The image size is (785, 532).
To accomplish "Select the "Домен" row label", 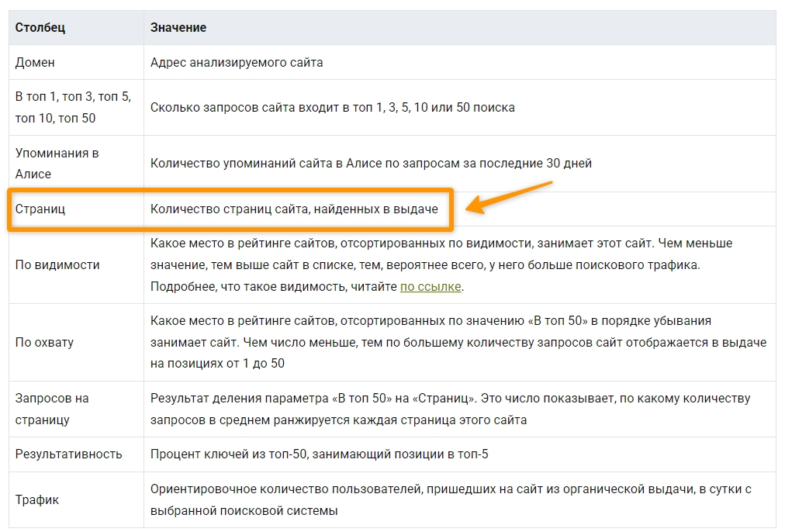I will click(35, 62).
